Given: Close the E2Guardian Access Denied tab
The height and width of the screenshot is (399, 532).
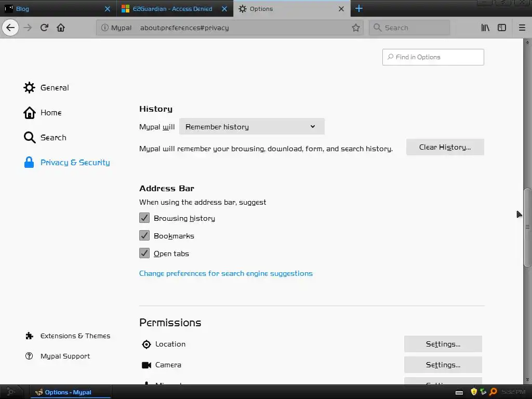Looking at the screenshot, I should [x=224, y=9].
